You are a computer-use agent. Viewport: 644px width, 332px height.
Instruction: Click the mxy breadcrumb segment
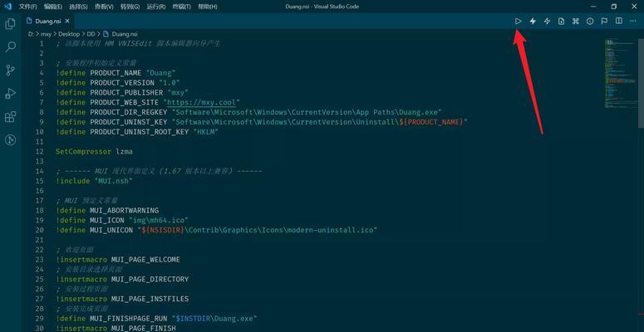click(46, 34)
